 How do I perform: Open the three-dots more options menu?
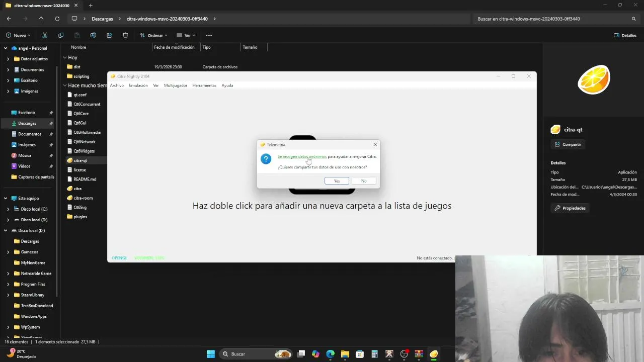coord(209,35)
